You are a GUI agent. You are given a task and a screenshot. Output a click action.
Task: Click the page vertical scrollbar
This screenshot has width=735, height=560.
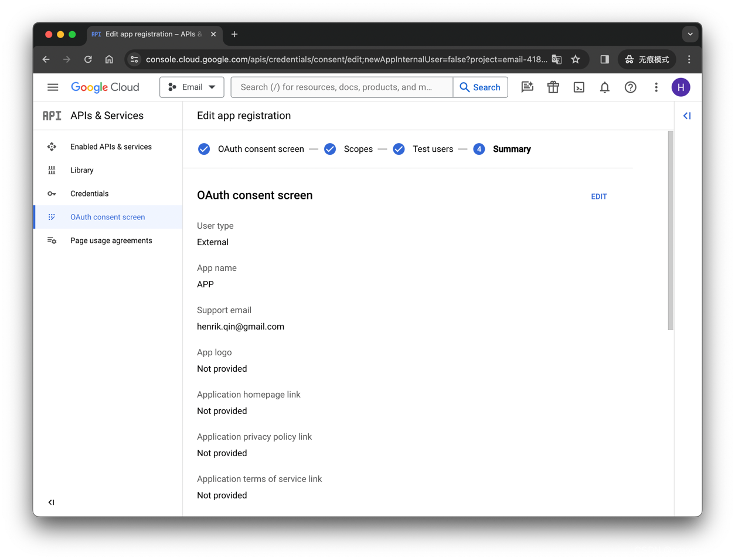point(671,230)
